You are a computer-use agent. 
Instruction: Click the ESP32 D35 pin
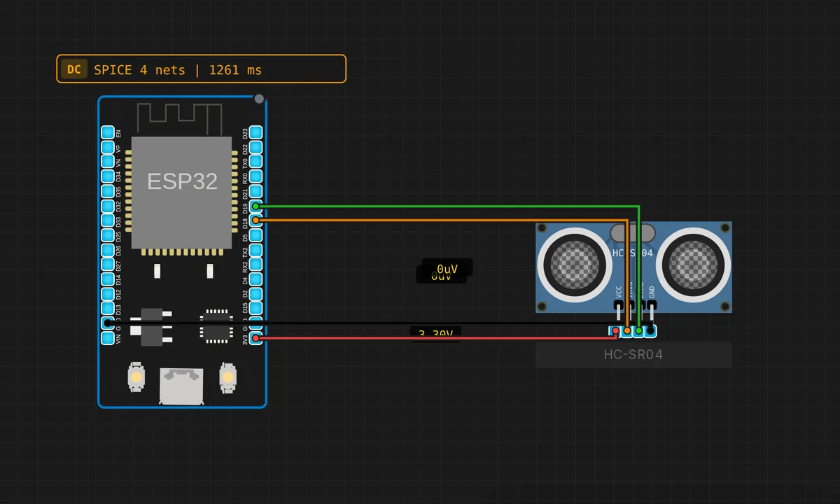pyautogui.click(x=107, y=192)
